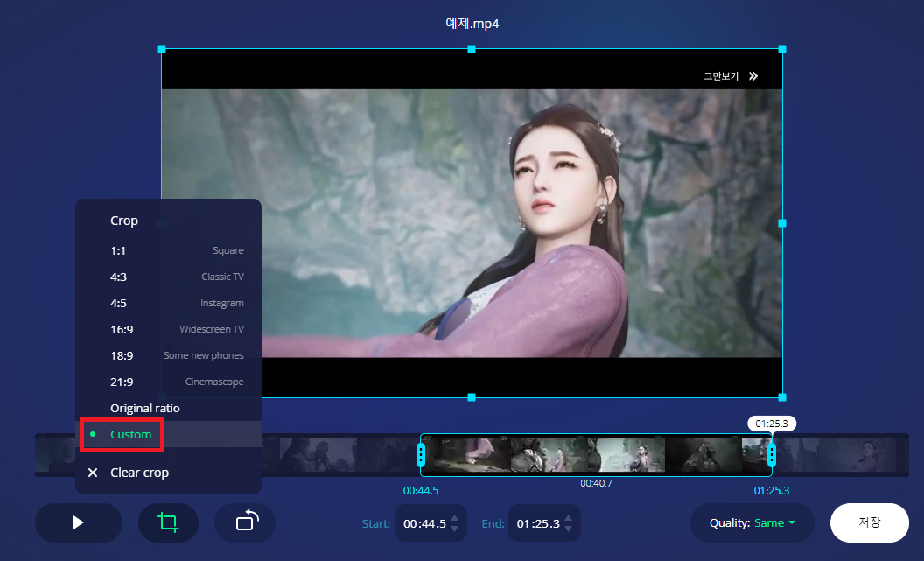Viewport: 924px width, 561px height.
Task: Click the 00:44.5 start marker label
Action: click(421, 491)
